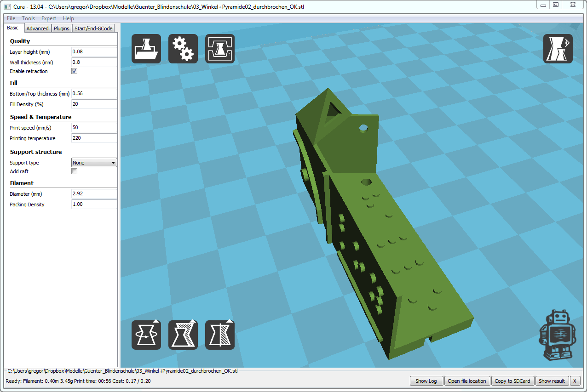This screenshot has width=587, height=392.
Task: Click the Enable retraction label
Action: (29, 72)
